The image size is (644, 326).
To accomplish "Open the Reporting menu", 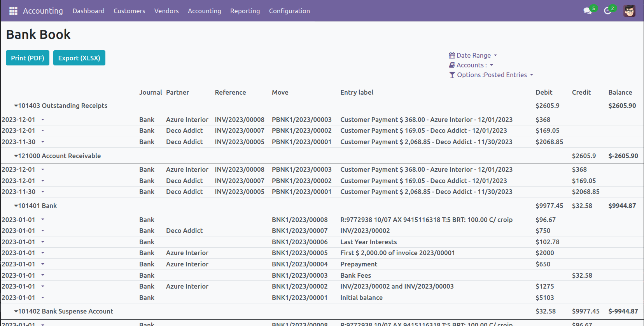I will point(245,11).
